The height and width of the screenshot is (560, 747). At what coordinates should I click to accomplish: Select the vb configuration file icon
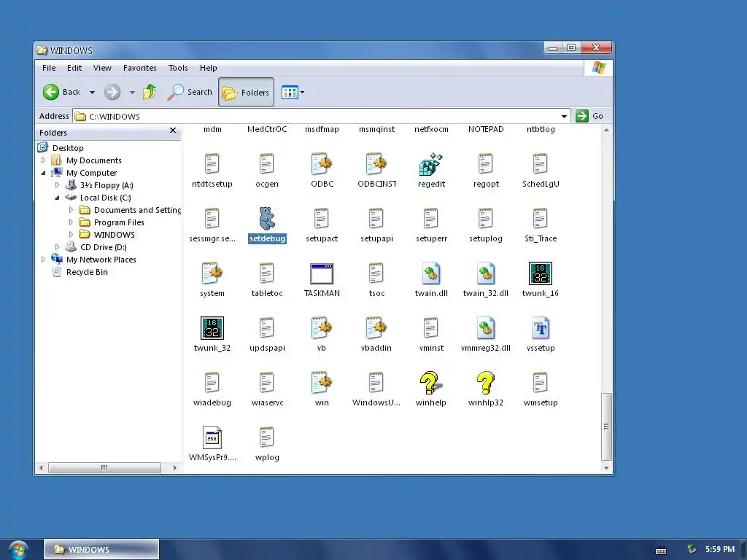point(322,328)
